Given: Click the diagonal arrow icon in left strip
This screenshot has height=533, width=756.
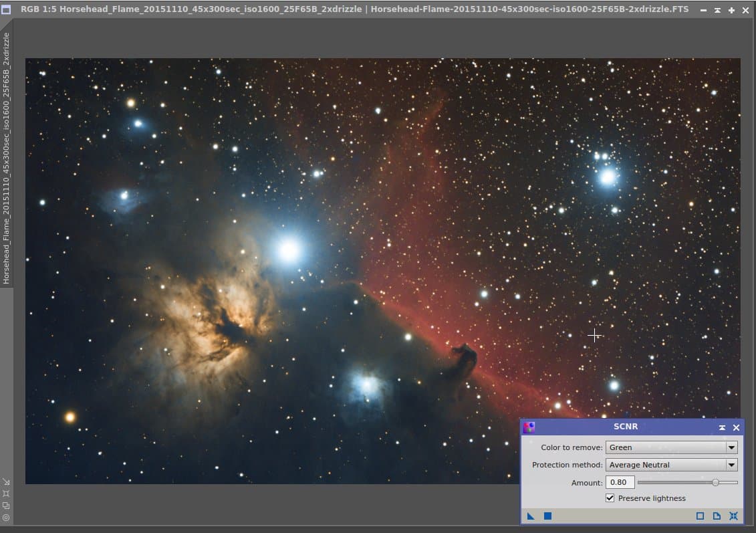Looking at the screenshot, I should click(6, 482).
